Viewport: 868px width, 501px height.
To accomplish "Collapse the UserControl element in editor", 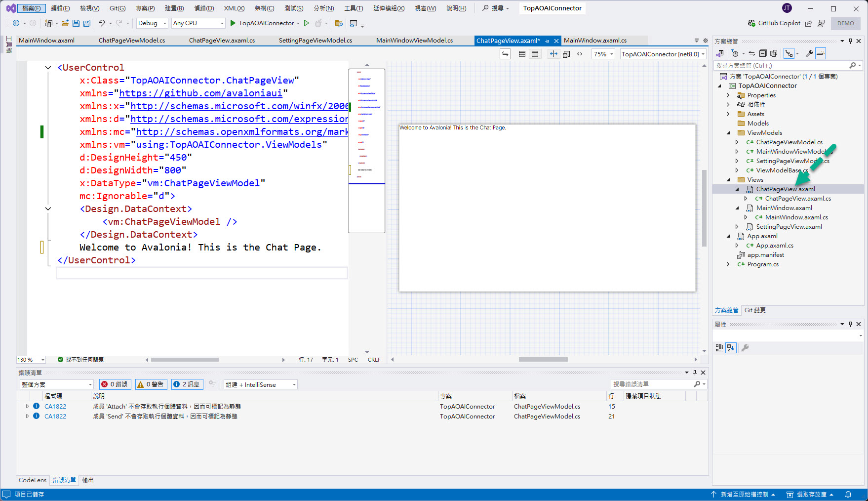I will coord(48,68).
